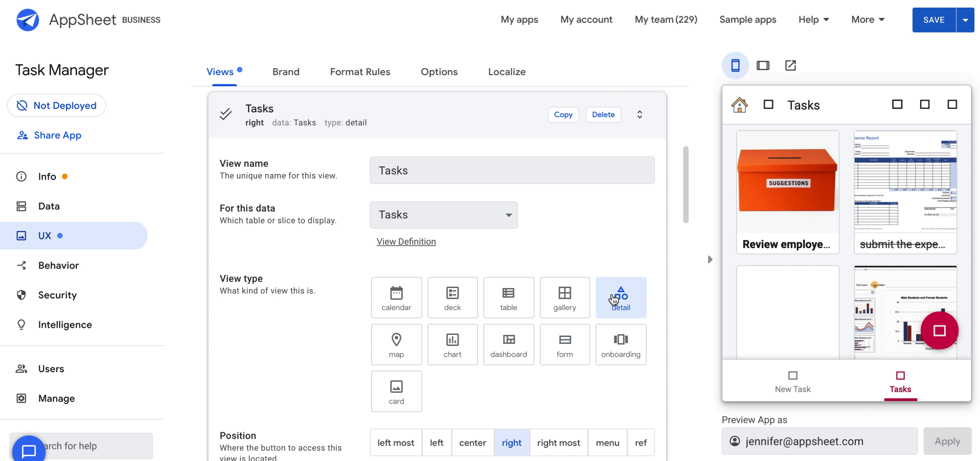Switch to the Format Rules tab
This screenshot has width=980, height=461.
(360, 72)
